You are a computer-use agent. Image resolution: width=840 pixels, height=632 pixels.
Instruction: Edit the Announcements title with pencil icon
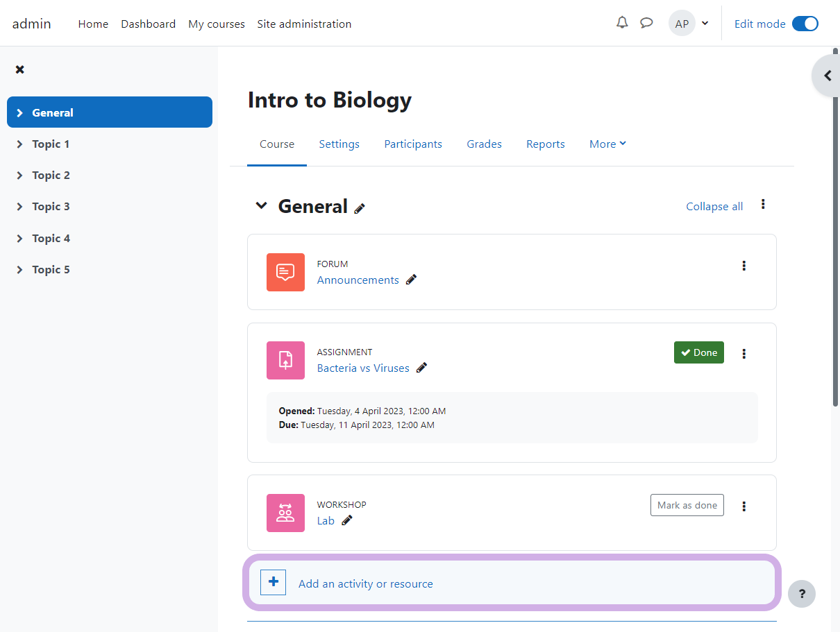click(x=411, y=280)
